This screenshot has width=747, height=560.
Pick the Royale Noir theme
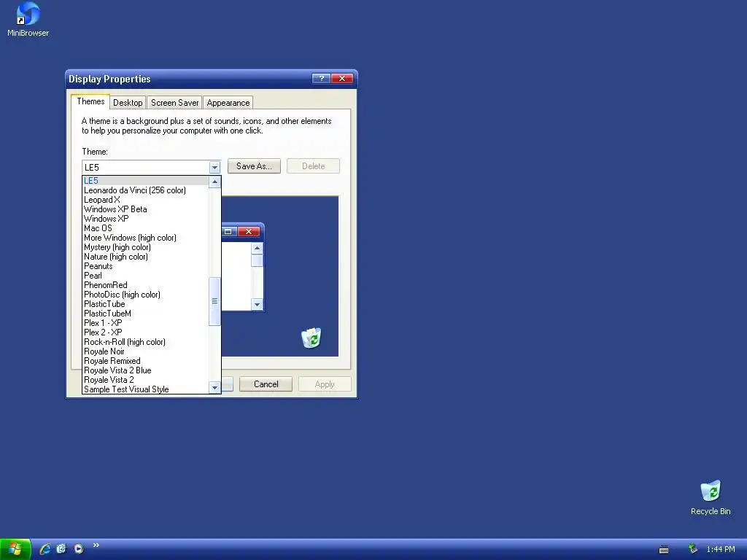(x=145, y=351)
